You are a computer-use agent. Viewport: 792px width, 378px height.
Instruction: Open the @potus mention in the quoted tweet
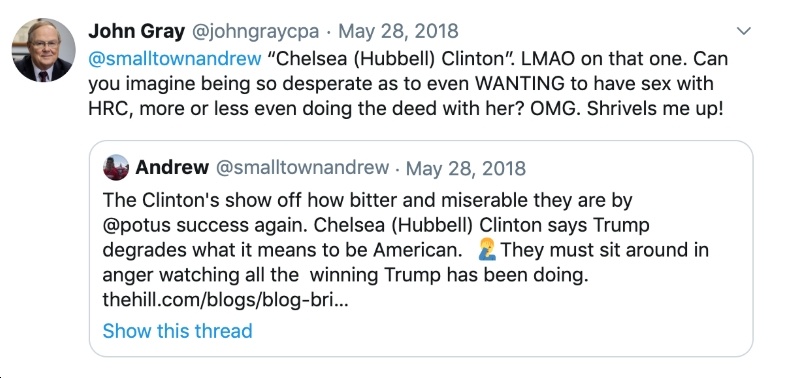134,225
